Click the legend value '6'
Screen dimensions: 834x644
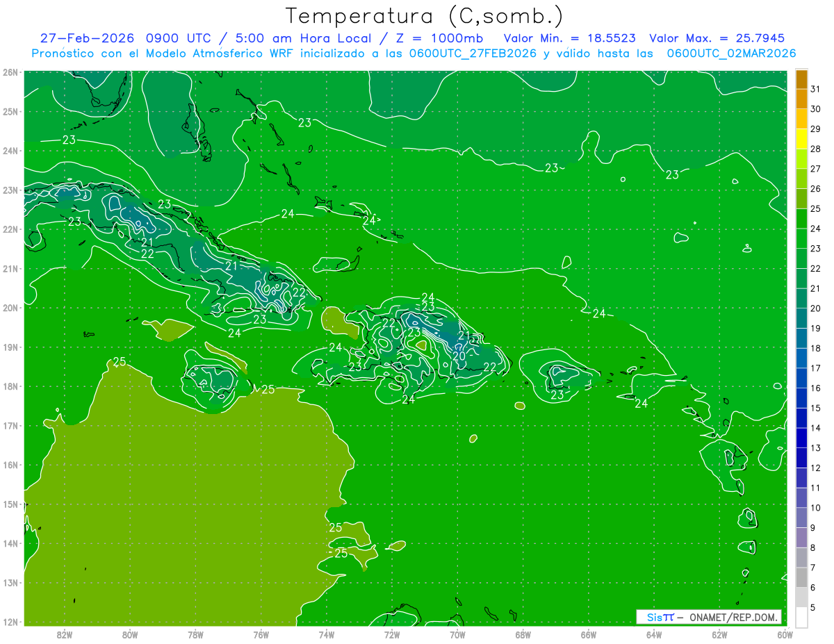pos(812,588)
